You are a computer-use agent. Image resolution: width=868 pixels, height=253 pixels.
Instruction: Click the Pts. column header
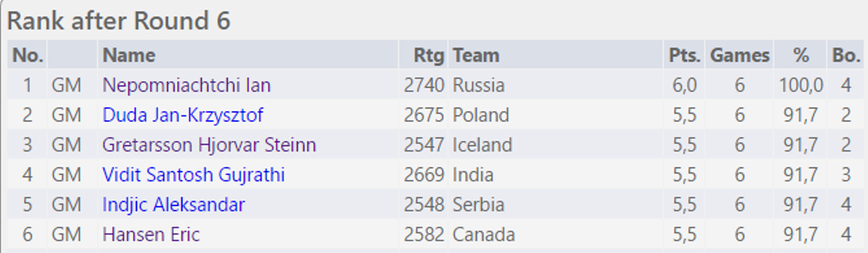coord(684,55)
